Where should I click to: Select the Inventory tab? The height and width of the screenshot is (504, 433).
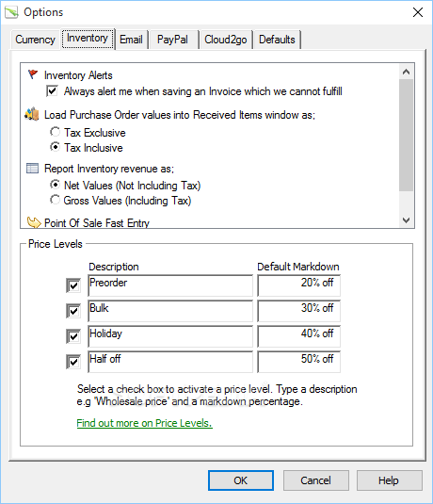click(x=88, y=39)
